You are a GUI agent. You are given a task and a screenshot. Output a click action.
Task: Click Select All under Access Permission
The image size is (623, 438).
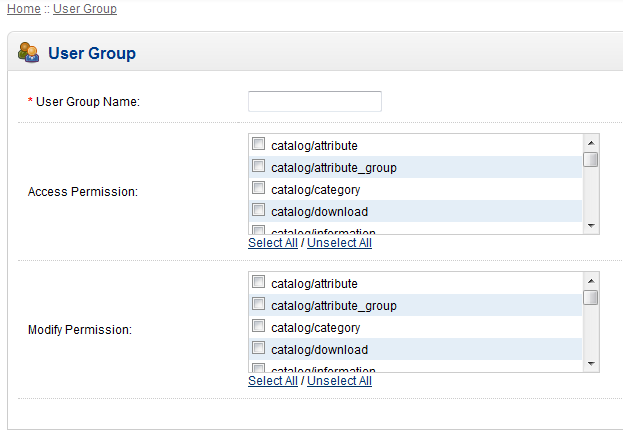(272, 243)
